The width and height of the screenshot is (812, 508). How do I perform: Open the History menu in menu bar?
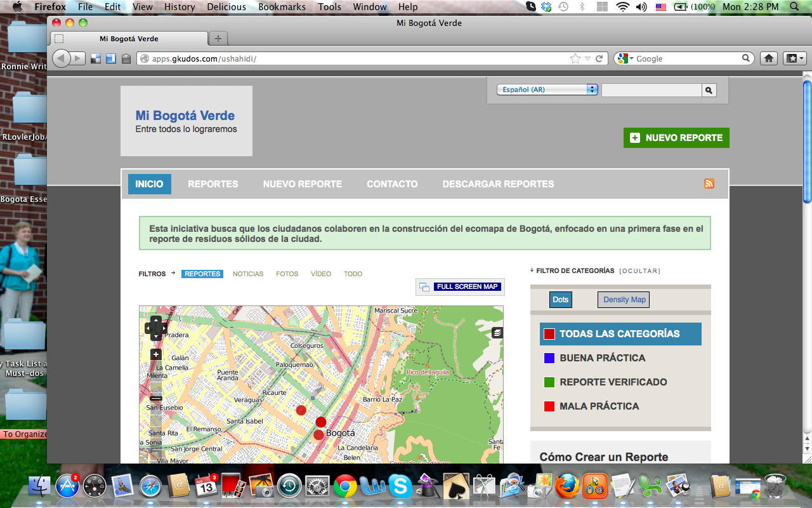tap(180, 7)
